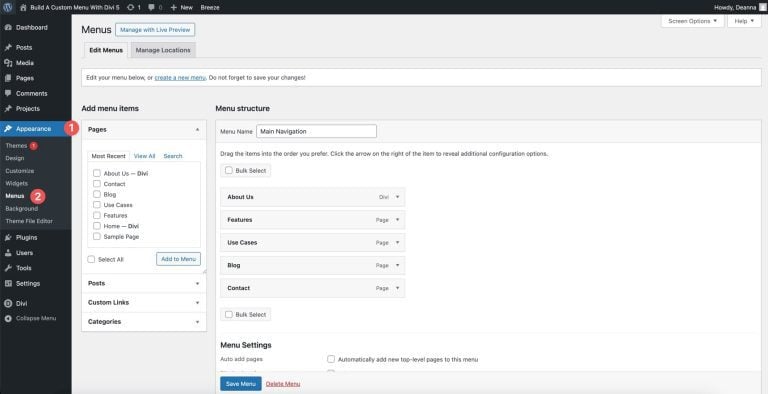Viewport: 768px width, 394px height.
Task: Switch to the Search pages tab
Action: click(173, 156)
